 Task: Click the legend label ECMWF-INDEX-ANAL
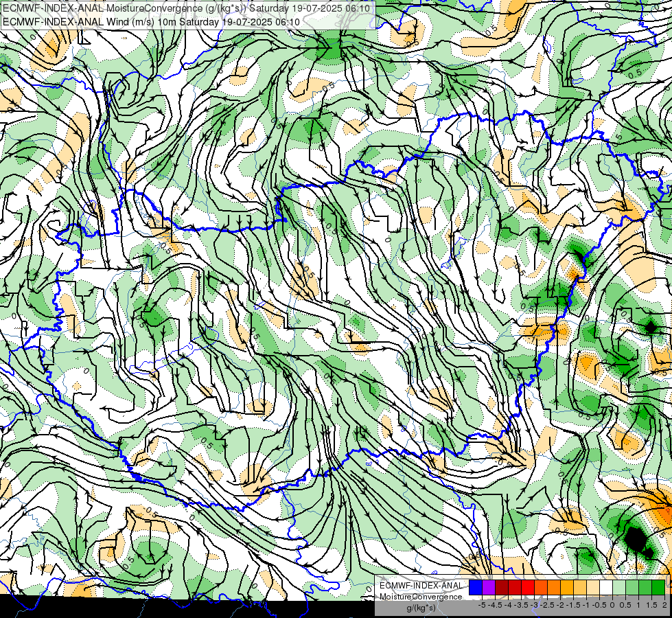pyautogui.click(x=421, y=586)
